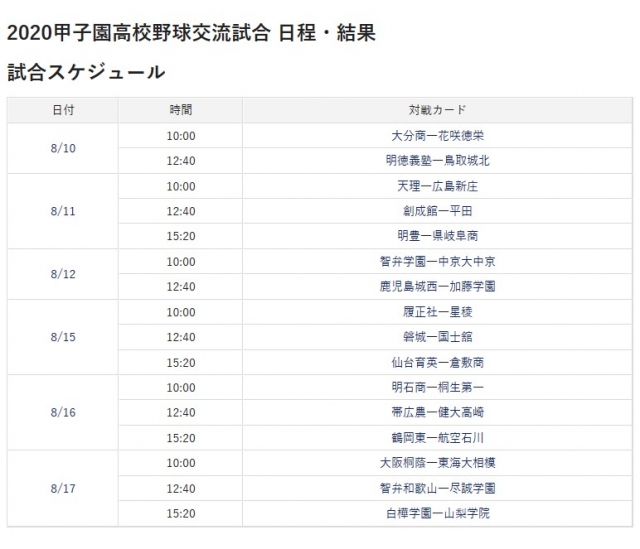The width and height of the screenshot is (640, 549).
Task: Select the 明徳義塾ー鳥取城北 matchup
Action: 437,160
